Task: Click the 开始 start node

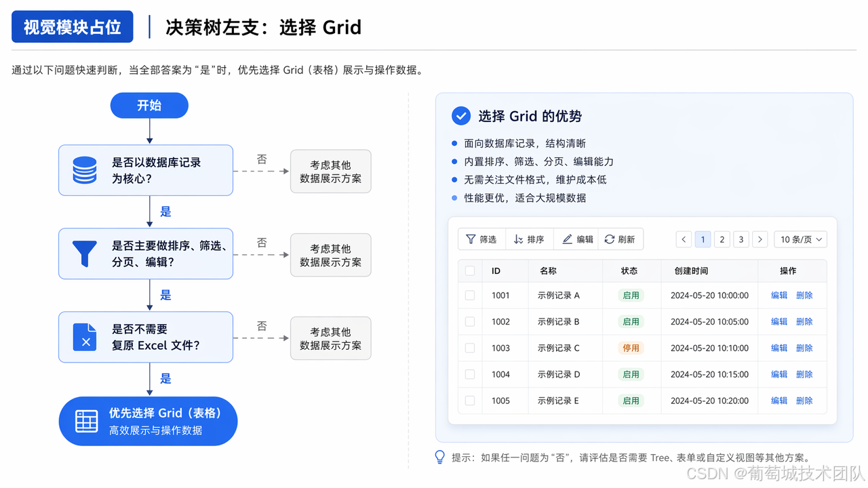Action: tap(149, 106)
